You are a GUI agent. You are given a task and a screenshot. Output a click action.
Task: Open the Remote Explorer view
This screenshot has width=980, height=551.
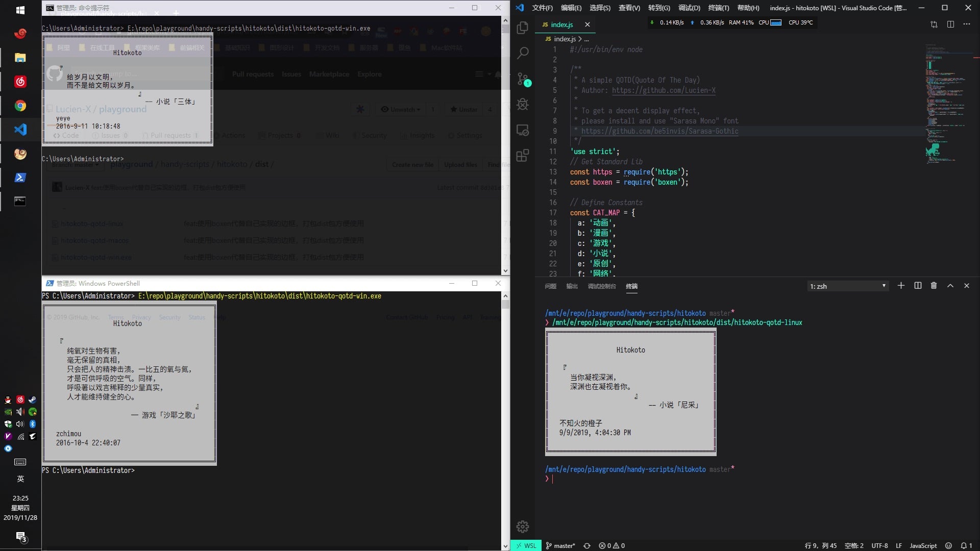click(523, 130)
